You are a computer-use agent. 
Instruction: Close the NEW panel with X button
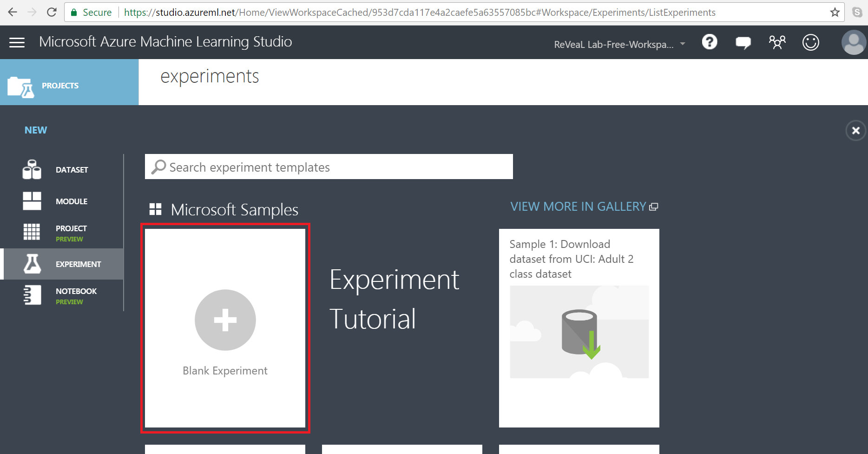(856, 131)
